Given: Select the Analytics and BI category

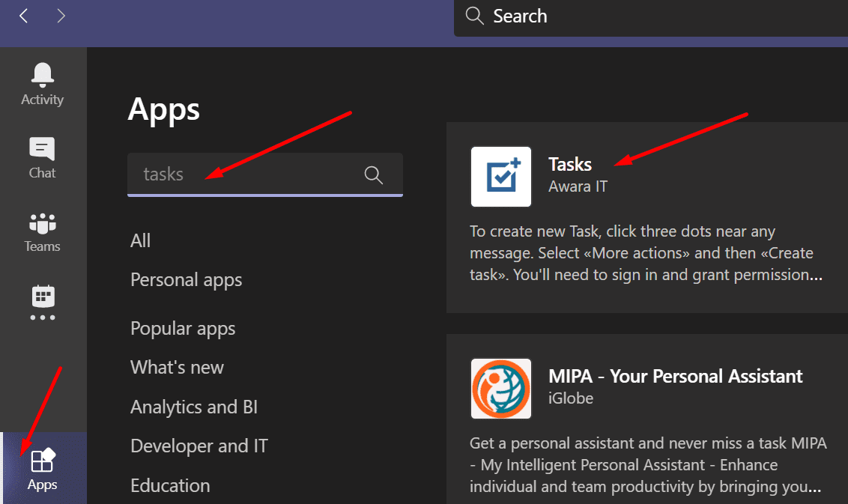Looking at the screenshot, I should coord(193,407).
